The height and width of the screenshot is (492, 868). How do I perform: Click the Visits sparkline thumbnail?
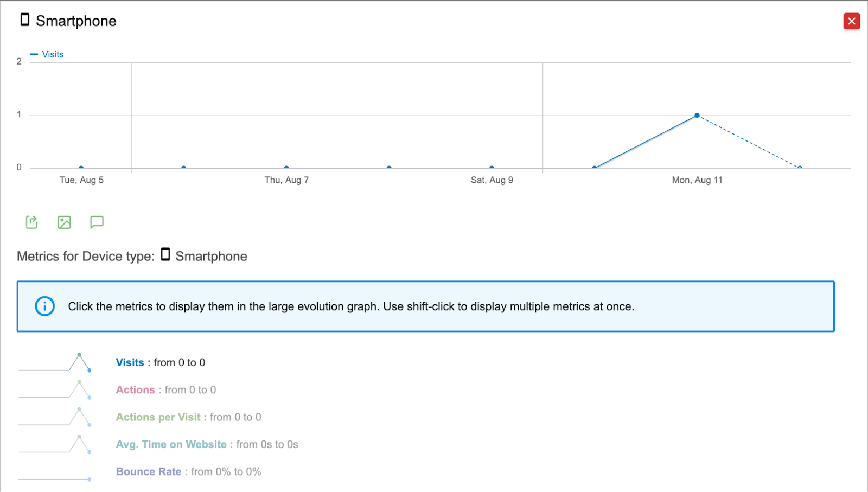click(54, 362)
